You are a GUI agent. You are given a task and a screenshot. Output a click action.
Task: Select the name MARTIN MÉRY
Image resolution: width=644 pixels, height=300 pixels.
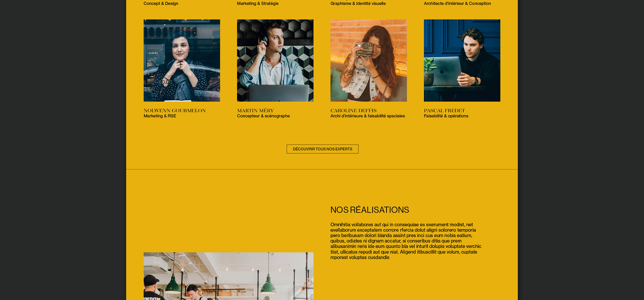(255, 111)
